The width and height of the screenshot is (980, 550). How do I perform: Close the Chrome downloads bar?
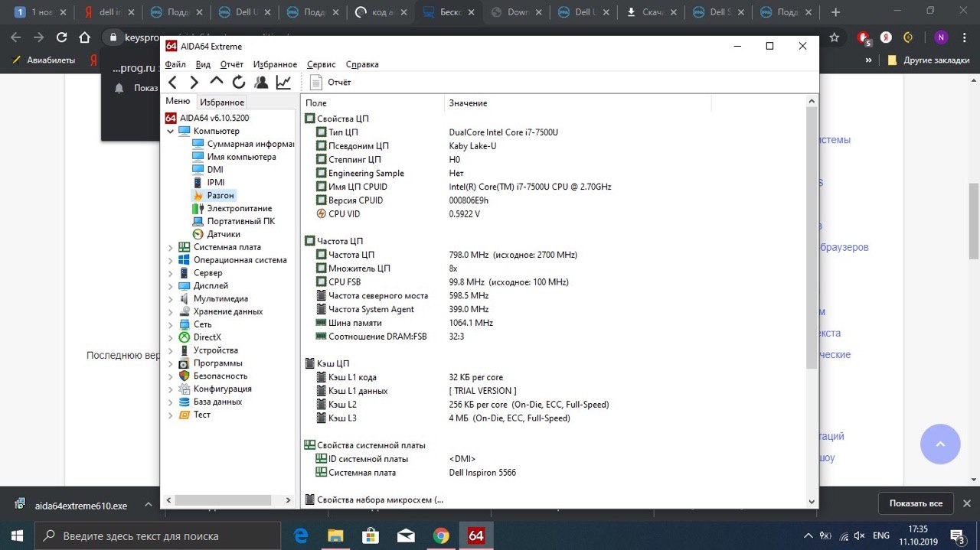pos(965,503)
